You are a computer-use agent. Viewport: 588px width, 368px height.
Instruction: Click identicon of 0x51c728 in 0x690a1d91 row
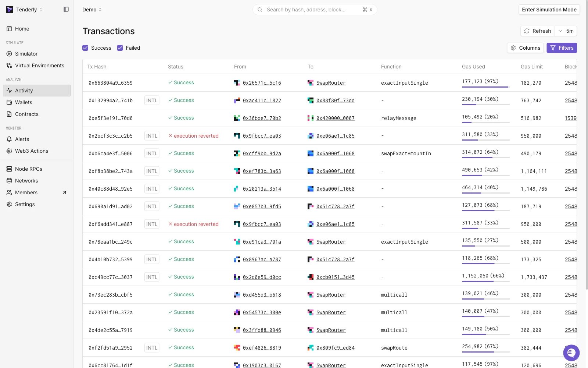point(311,206)
